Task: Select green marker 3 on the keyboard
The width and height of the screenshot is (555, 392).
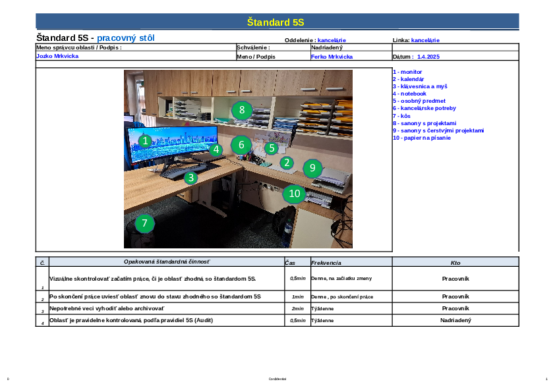Action: (x=190, y=177)
